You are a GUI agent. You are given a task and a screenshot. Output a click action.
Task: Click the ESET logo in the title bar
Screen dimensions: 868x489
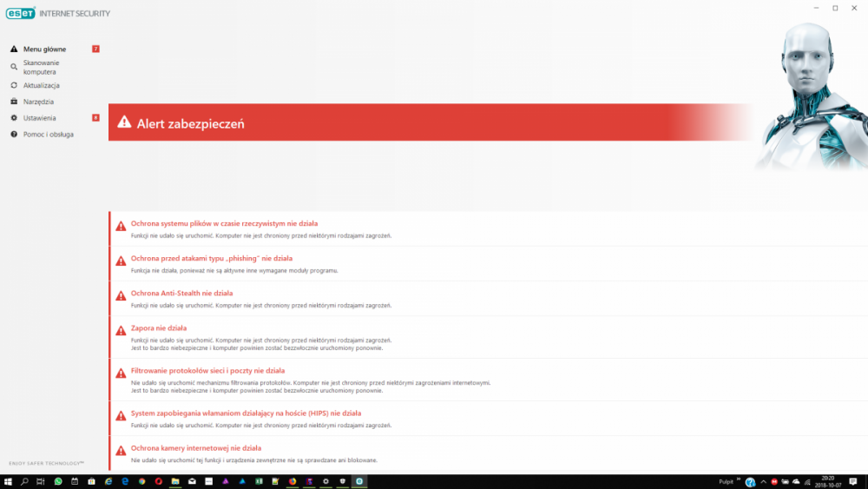pyautogui.click(x=23, y=13)
